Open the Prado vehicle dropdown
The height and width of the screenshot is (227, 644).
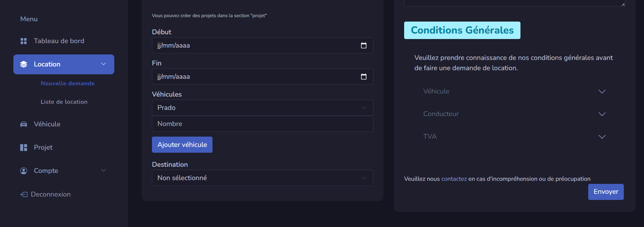tap(262, 108)
